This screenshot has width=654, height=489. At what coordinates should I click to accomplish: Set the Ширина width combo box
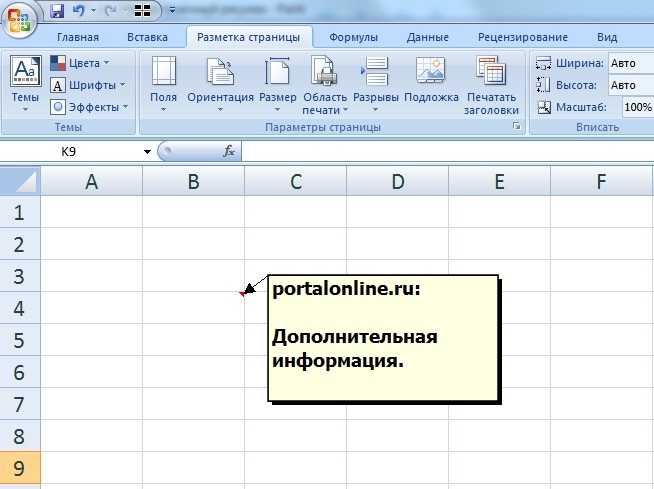tap(631, 63)
